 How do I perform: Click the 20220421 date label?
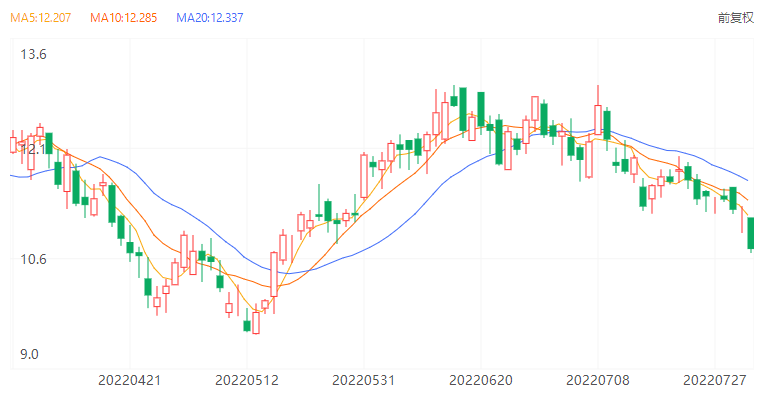click(x=129, y=380)
